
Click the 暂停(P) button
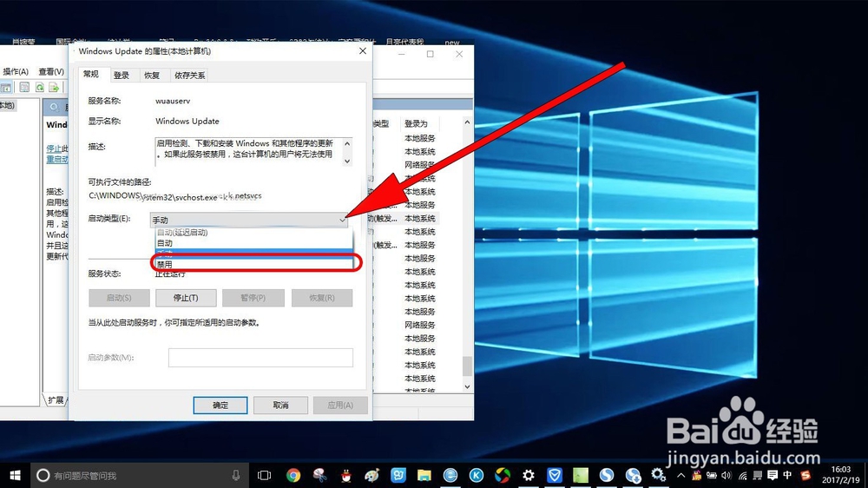(x=253, y=298)
